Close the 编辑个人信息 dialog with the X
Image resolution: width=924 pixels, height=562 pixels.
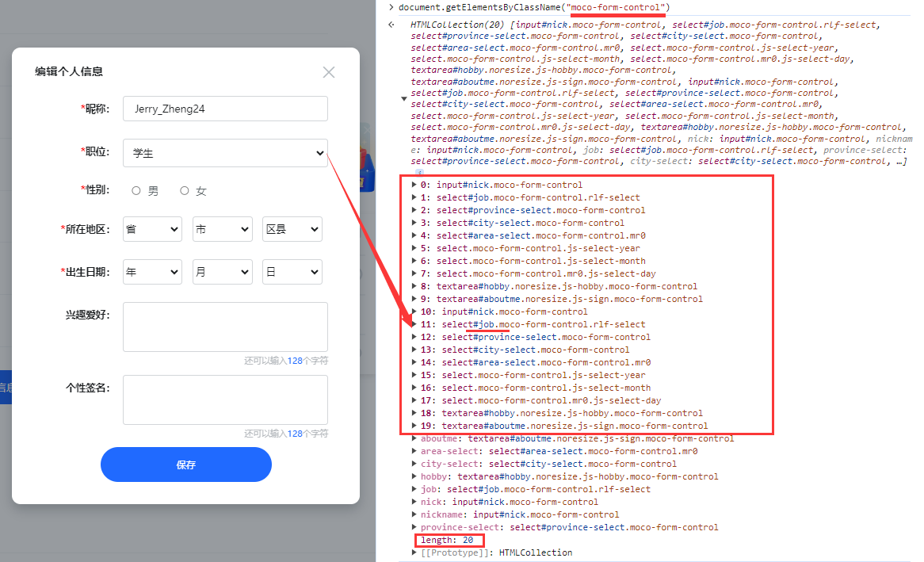click(x=329, y=72)
